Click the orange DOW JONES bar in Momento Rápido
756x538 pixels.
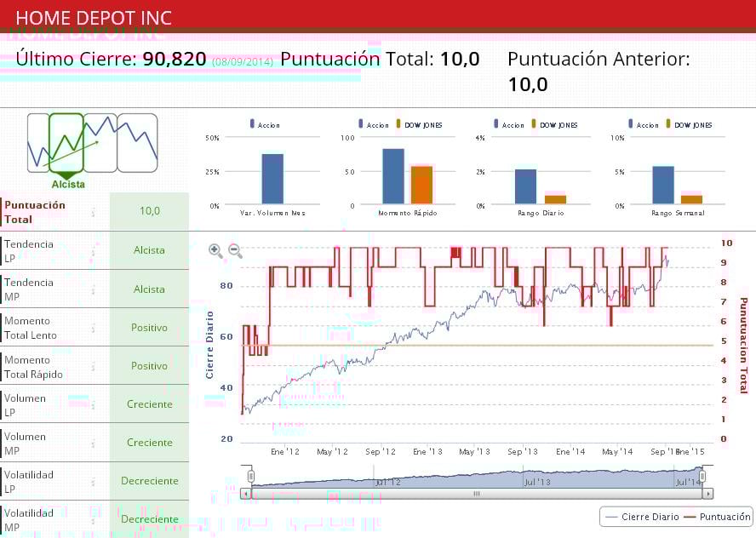click(x=422, y=185)
